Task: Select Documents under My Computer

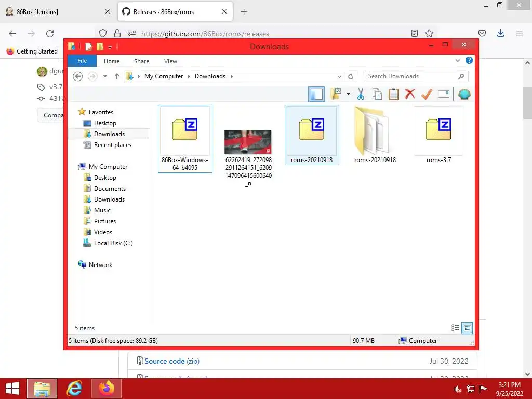Action: click(110, 188)
